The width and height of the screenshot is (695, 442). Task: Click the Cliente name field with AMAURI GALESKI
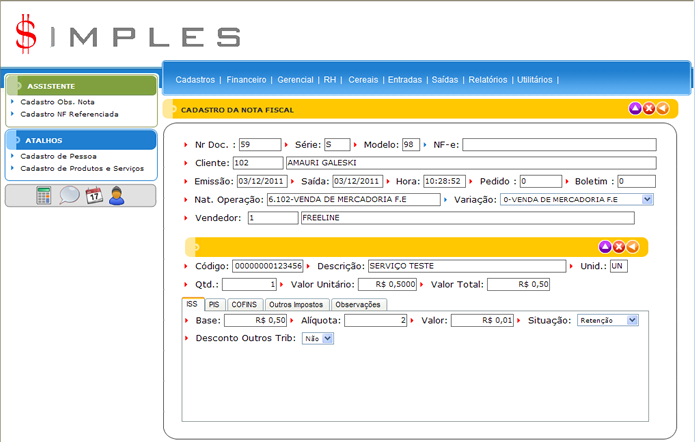click(469, 162)
